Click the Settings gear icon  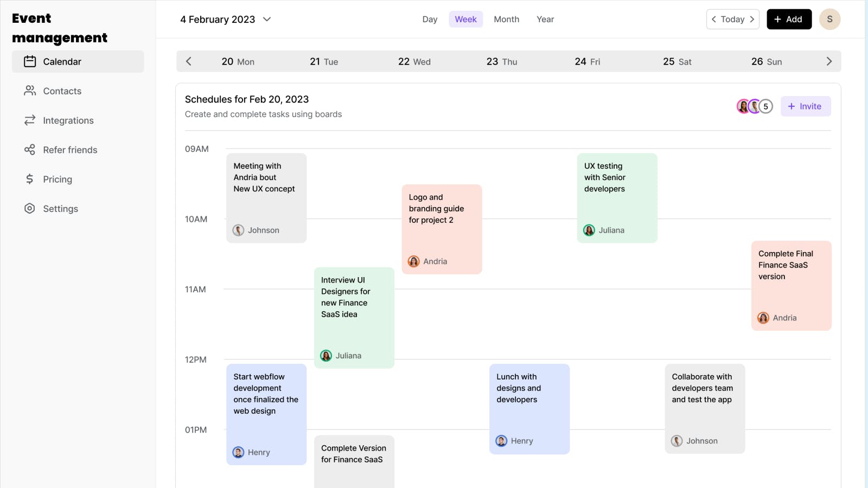coord(30,208)
